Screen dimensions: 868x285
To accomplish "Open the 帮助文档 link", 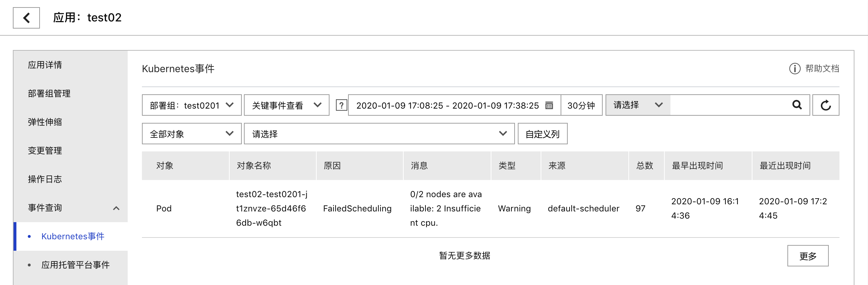I will coord(822,69).
